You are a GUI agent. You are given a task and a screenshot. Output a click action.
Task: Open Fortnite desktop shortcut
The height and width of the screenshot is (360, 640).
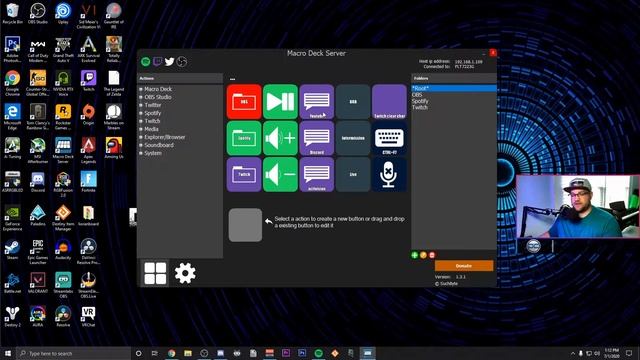pyautogui.click(x=88, y=182)
